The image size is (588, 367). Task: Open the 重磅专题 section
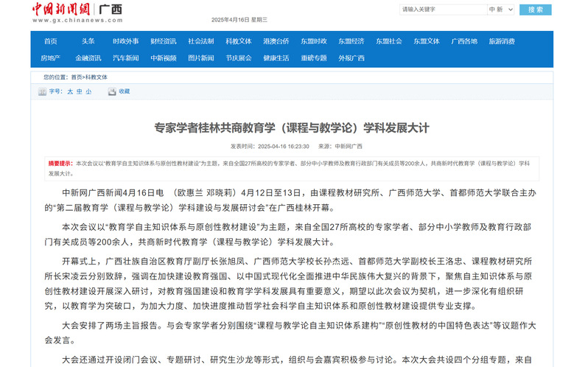coord(313,58)
